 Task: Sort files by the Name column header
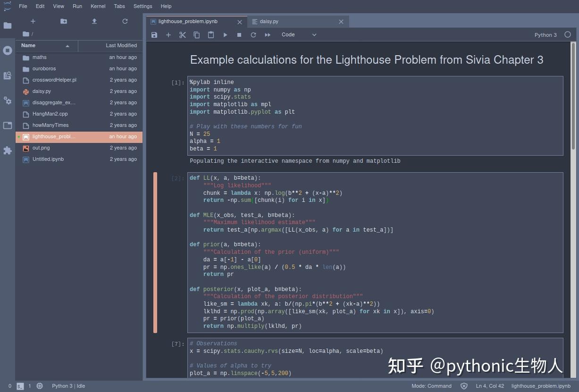point(28,45)
